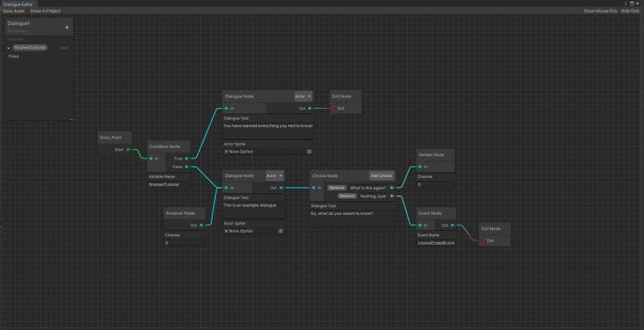Click the Condition Node False output port
This screenshot has height=330, width=644.
[186, 167]
